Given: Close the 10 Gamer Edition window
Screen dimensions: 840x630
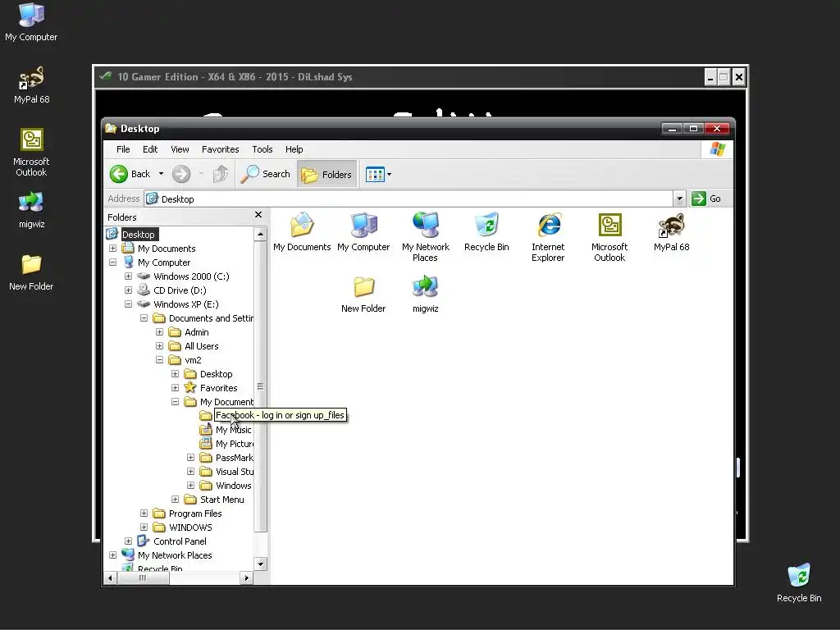Looking at the screenshot, I should (x=738, y=77).
